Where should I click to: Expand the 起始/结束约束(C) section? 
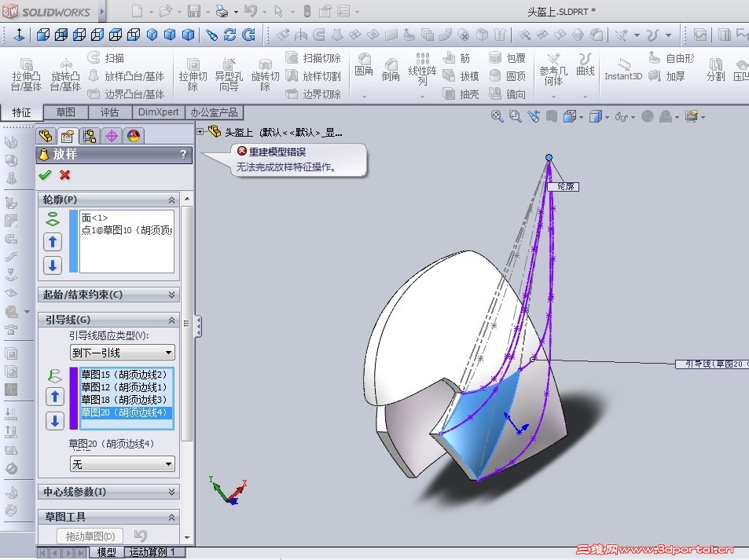pyautogui.click(x=171, y=295)
